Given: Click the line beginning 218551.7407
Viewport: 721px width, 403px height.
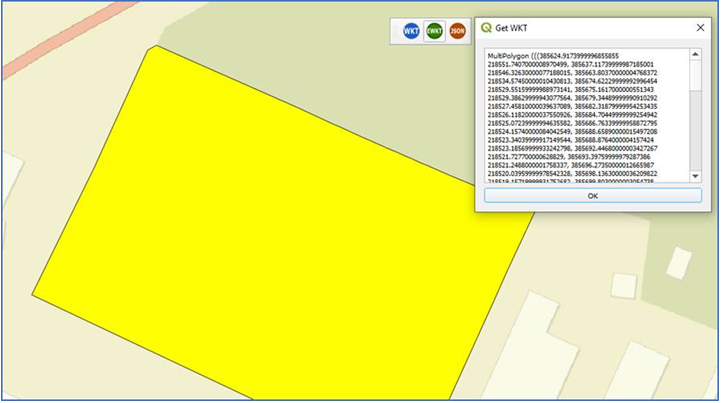Looking at the screenshot, I should 571,64.
